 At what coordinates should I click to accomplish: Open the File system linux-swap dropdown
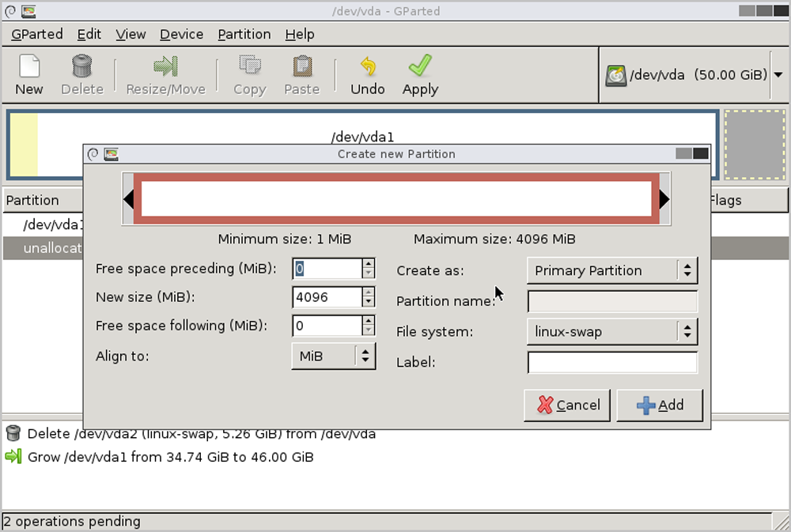pyautogui.click(x=611, y=332)
